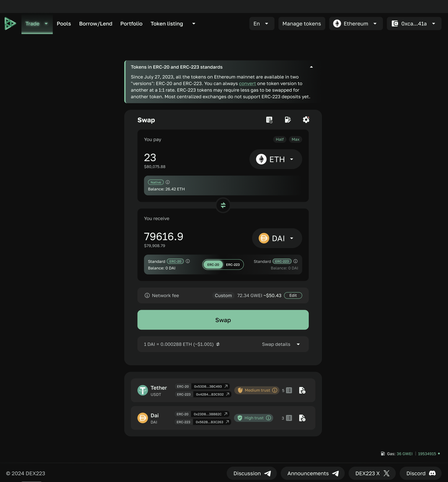The image size is (448, 482).
Task: Click the You receive amount 79616.9
Action: [x=163, y=237]
